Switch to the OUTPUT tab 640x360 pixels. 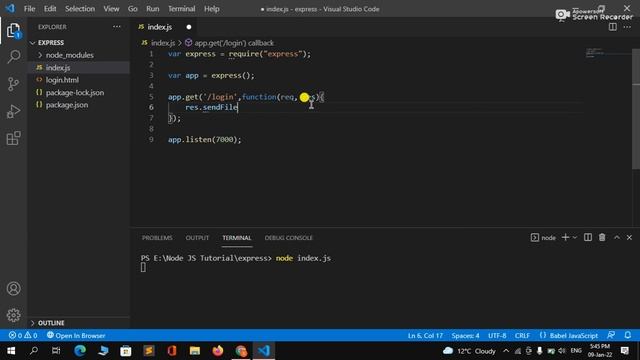tap(197, 238)
